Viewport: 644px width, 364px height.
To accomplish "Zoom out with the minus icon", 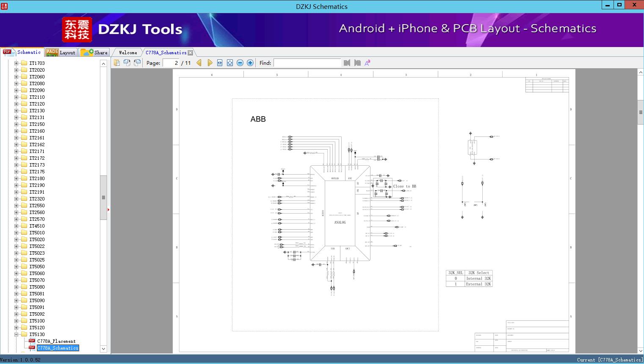I will pyautogui.click(x=240, y=63).
